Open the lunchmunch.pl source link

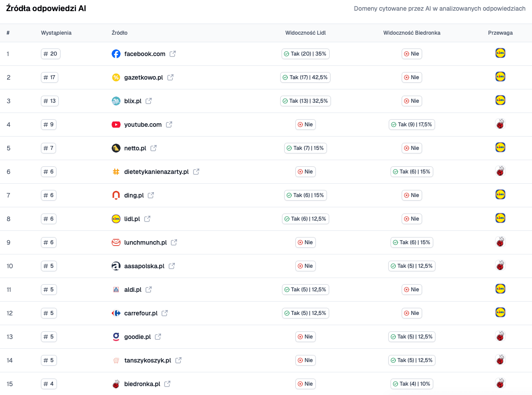145,242
